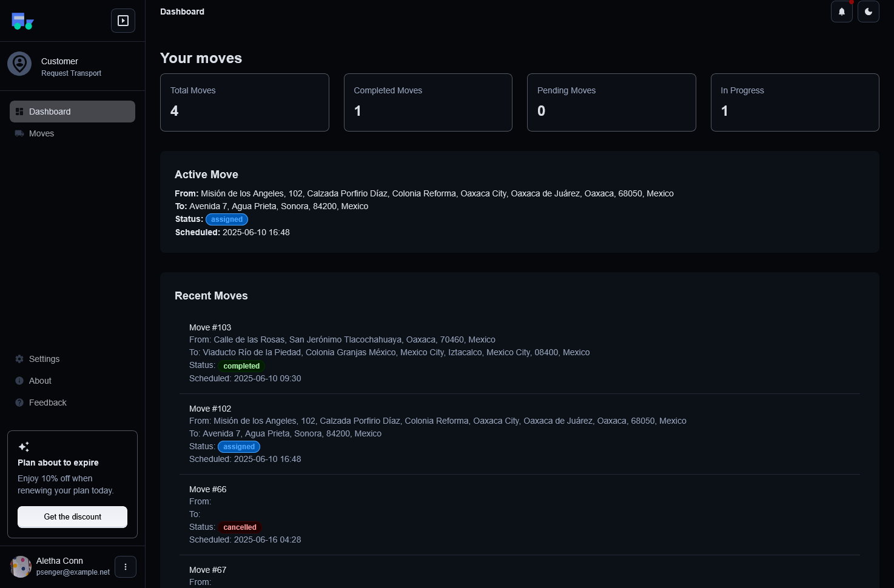Click the sparkle icon in plan card
The height and width of the screenshot is (588, 894).
(x=24, y=447)
